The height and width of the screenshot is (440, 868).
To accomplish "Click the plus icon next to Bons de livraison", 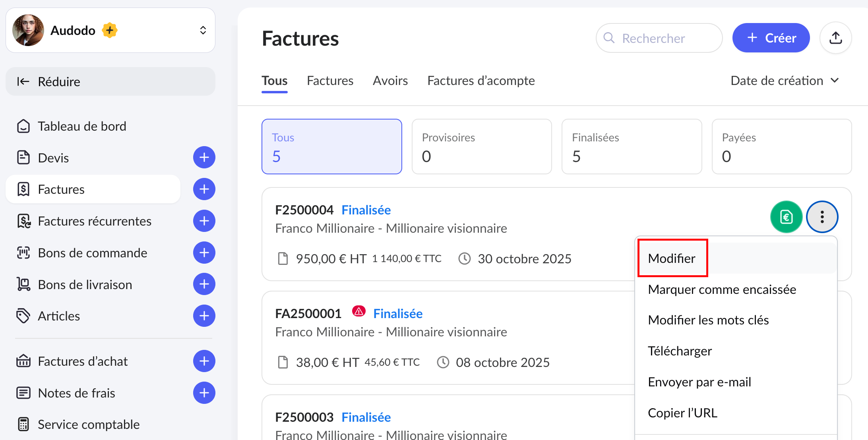I will tap(204, 284).
